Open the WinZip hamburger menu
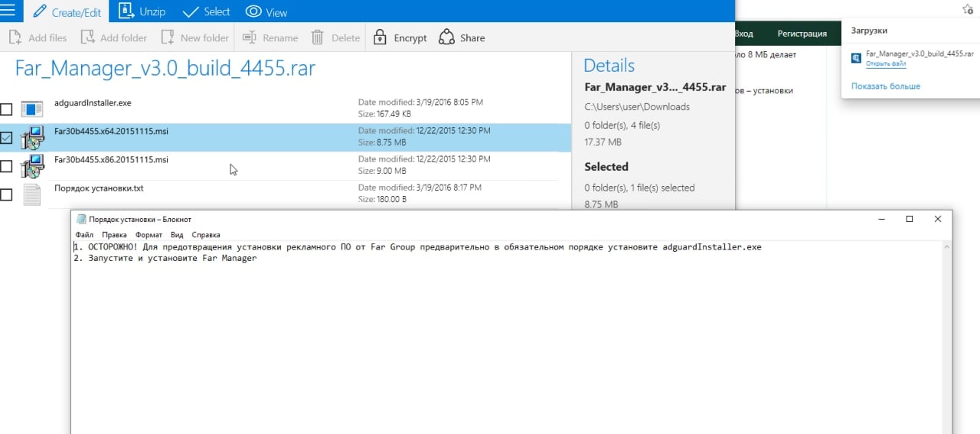 [x=8, y=11]
